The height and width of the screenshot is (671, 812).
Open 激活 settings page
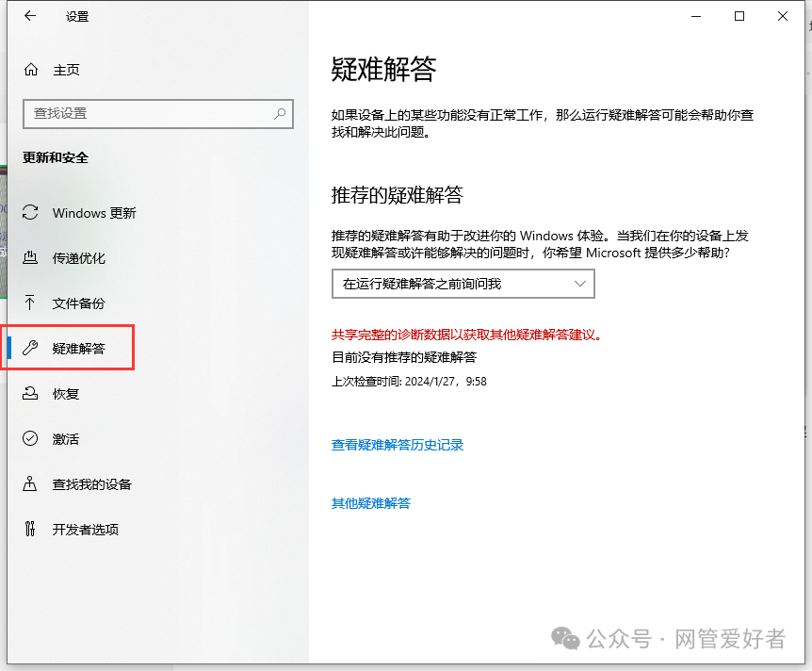click(x=66, y=439)
